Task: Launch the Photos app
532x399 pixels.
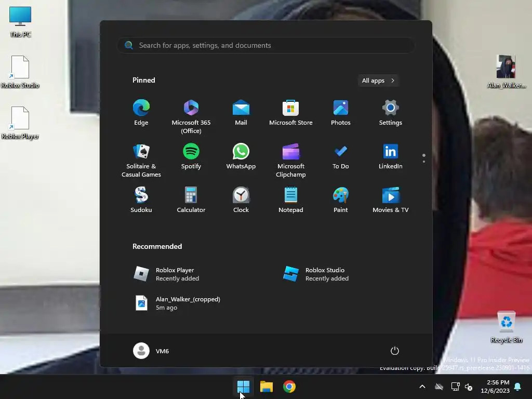Action: coord(341,113)
